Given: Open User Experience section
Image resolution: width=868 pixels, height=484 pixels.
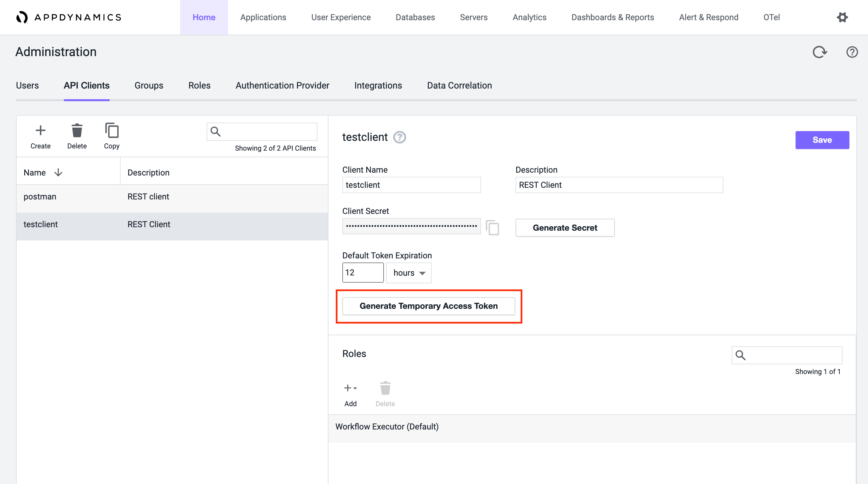Looking at the screenshot, I should click(341, 17).
